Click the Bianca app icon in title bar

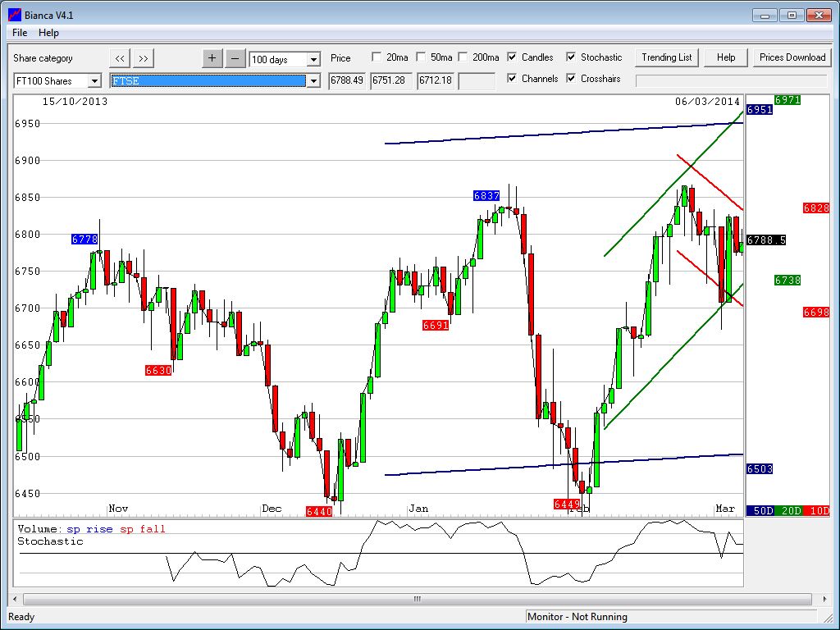point(14,15)
